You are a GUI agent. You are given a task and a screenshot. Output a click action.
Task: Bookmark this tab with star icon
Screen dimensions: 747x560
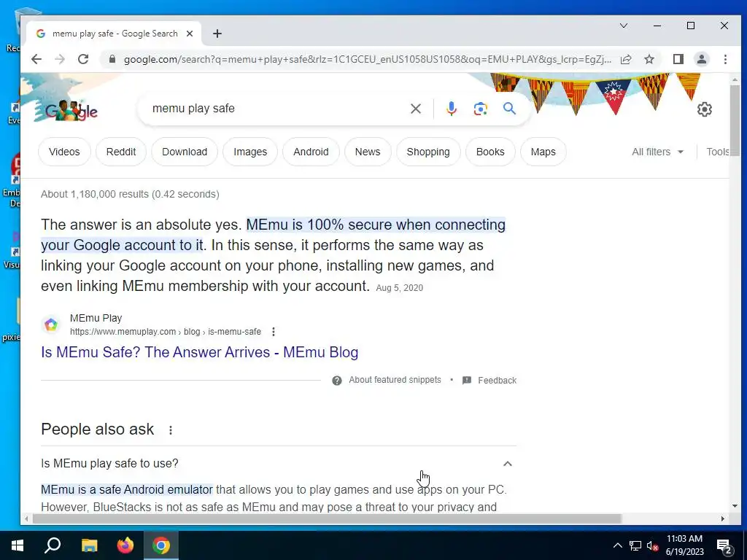[x=649, y=59]
